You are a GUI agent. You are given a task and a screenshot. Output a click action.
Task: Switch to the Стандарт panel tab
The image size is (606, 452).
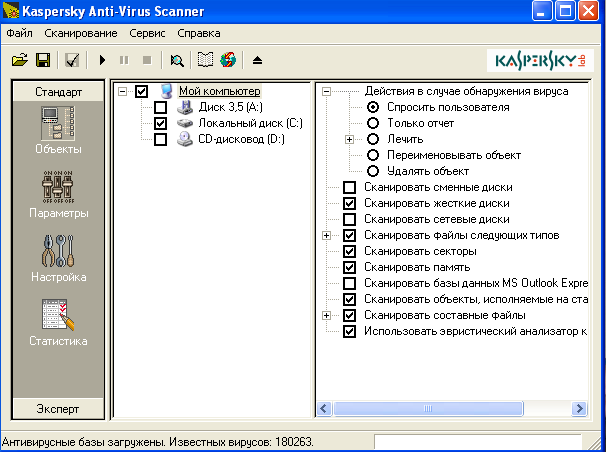pos(58,92)
